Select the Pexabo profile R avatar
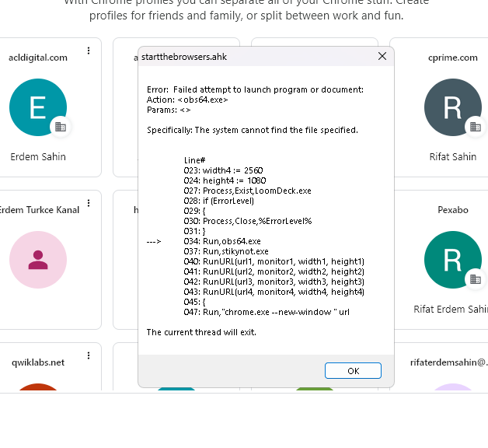Screen dimensions: 488x448 [453, 260]
